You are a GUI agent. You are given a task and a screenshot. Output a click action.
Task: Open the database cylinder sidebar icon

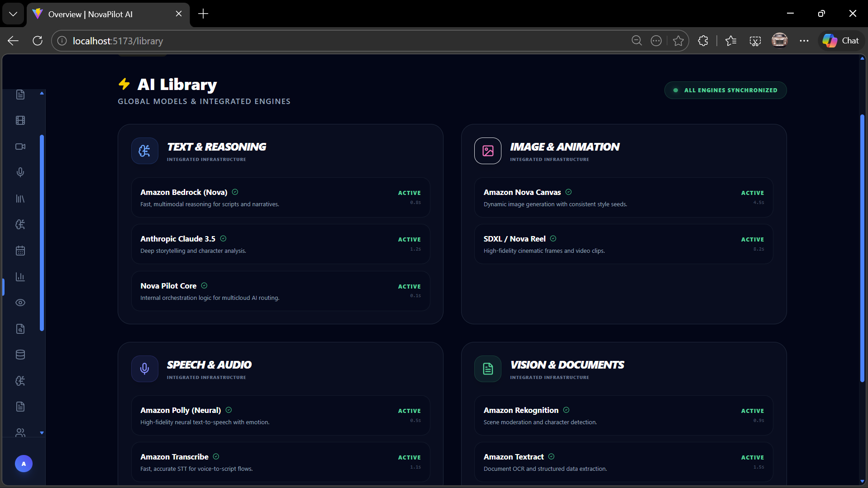[x=20, y=355]
